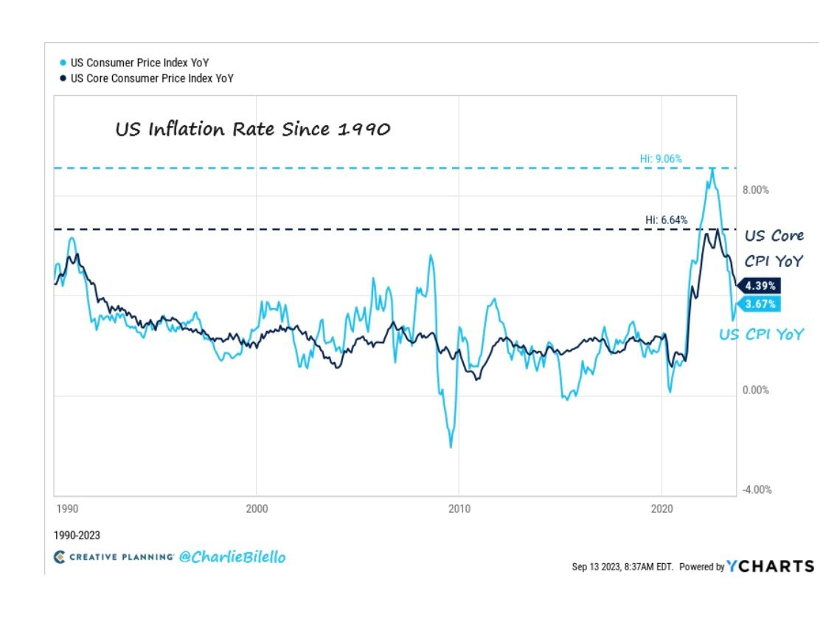Click the 8.00% y-axis label
This screenshot has height=619, width=840.
[754, 190]
